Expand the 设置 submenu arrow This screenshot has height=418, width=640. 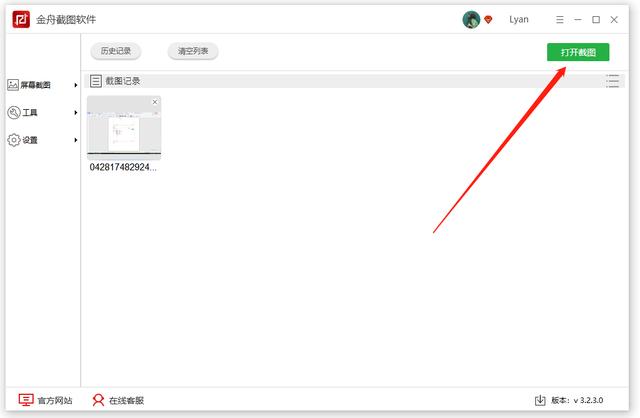[x=76, y=140]
